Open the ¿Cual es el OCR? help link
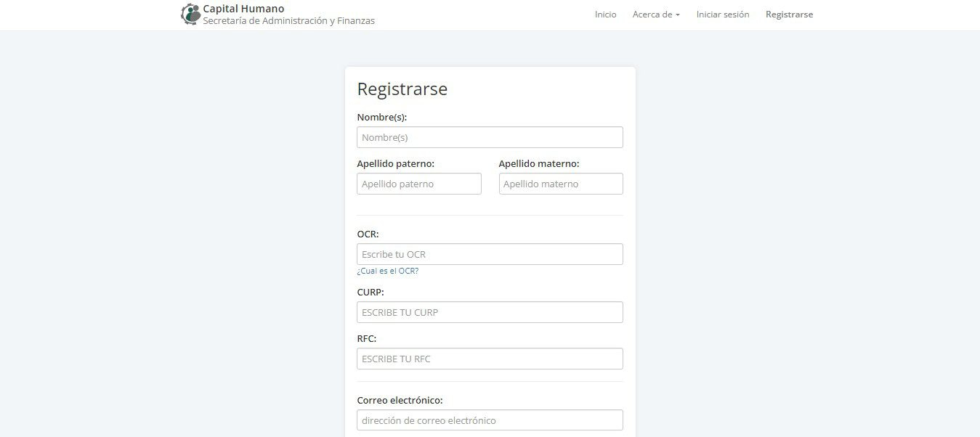Viewport: 980px width, 437px height. pos(388,271)
